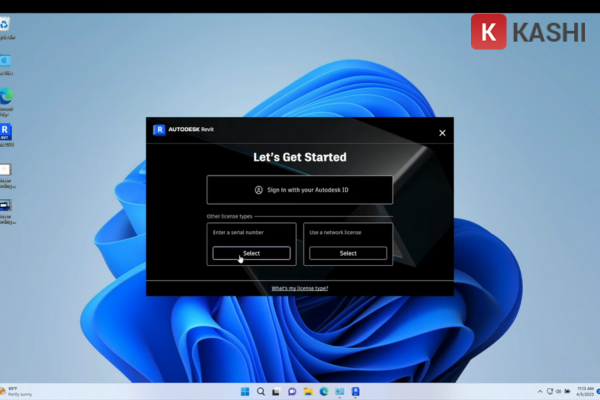The height and width of the screenshot is (400, 600).
Task: Open the network tray icon
Action: 550,391
